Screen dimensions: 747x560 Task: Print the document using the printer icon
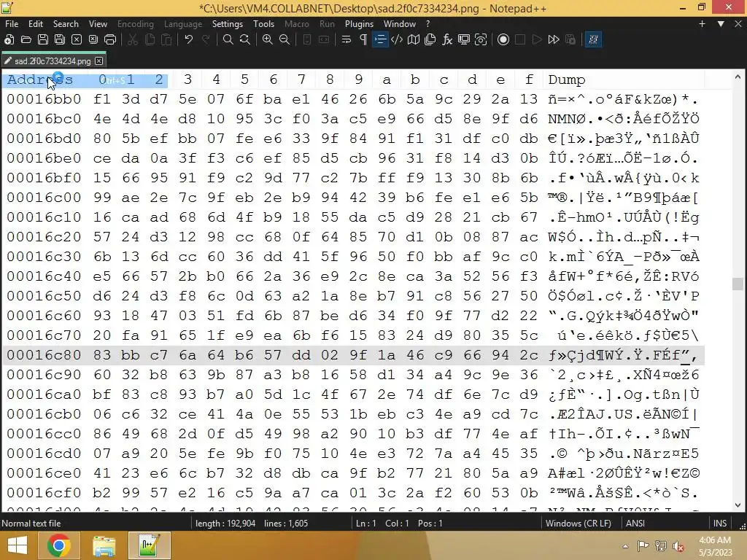pos(110,39)
